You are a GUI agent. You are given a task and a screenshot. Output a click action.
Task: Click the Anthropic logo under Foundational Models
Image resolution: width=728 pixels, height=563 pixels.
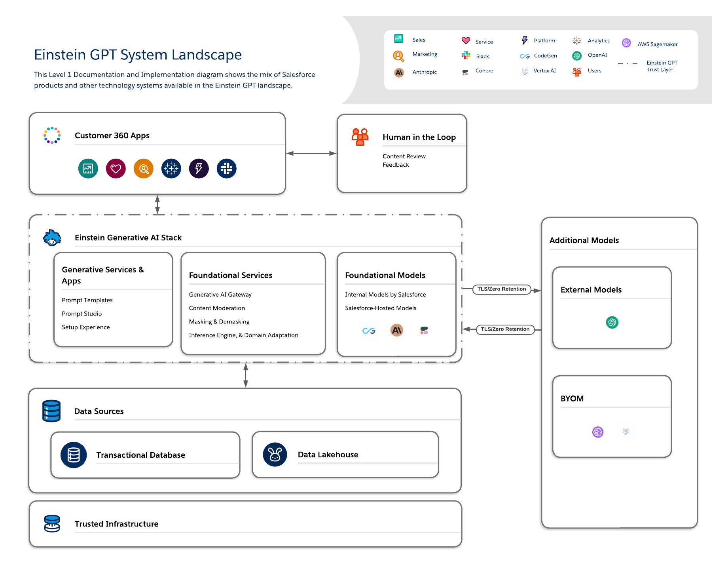(396, 330)
